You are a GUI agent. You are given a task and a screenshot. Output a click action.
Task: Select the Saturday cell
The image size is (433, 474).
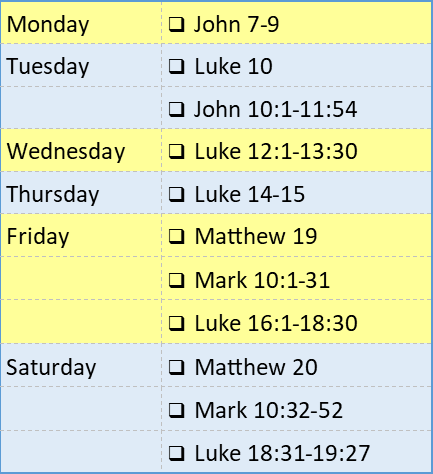click(x=81, y=365)
